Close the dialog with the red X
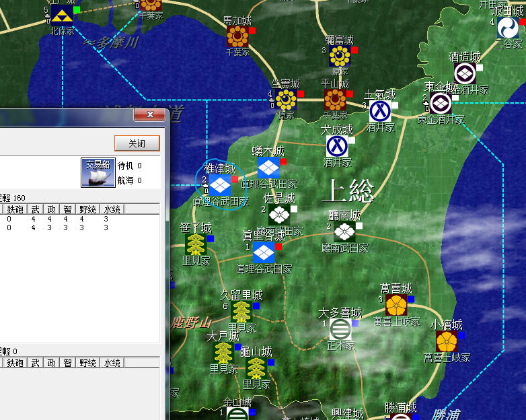The height and width of the screenshot is (420, 526). click(x=150, y=114)
